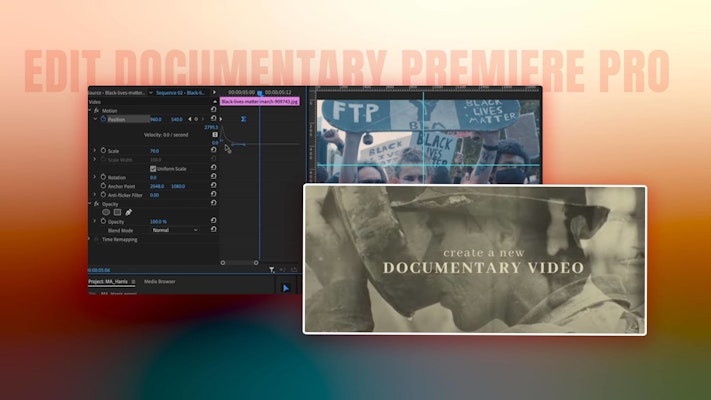This screenshot has width=711, height=400.
Task: Reset the Scale parameter
Action: pyautogui.click(x=213, y=150)
